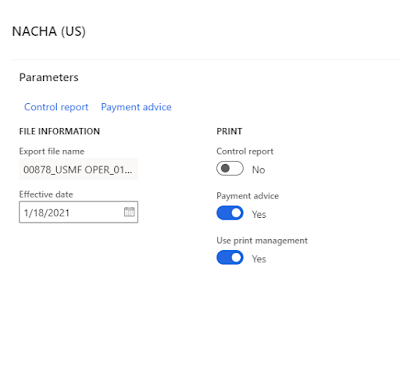The height and width of the screenshot is (378, 400).
Task: Switch to the Control report tab
Action: pos(56,107)
